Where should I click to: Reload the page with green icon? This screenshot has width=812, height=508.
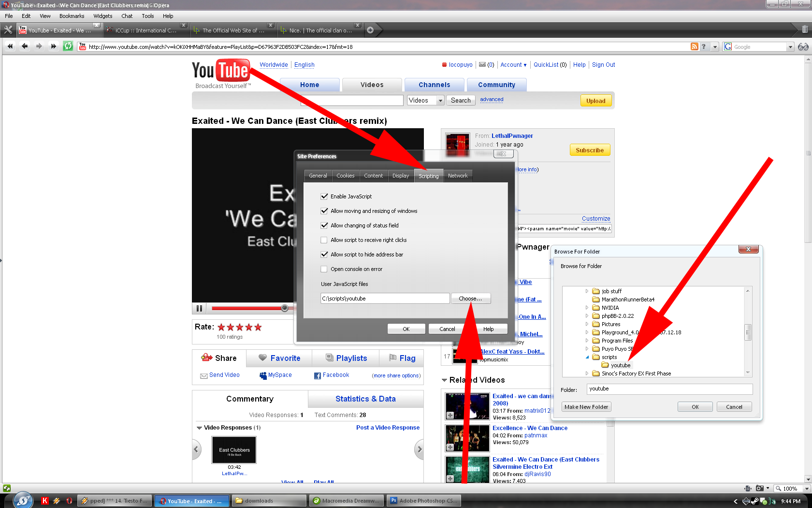click(68, 46)
